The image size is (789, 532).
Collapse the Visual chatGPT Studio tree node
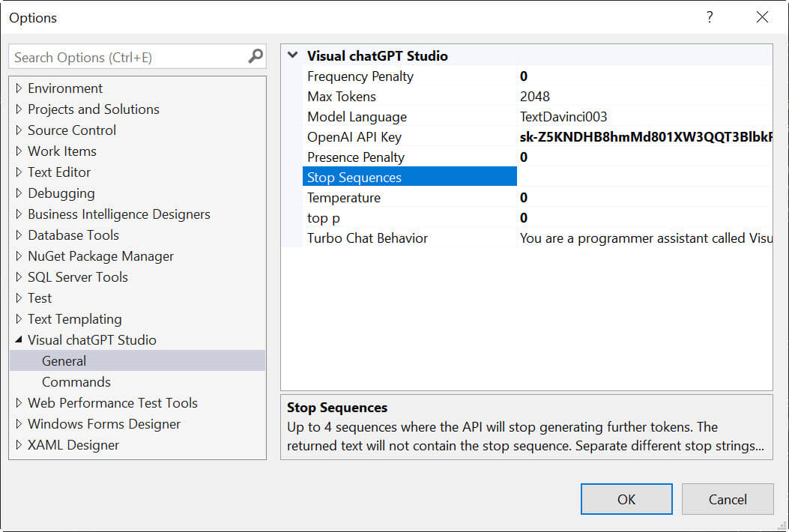click(18, 339)
